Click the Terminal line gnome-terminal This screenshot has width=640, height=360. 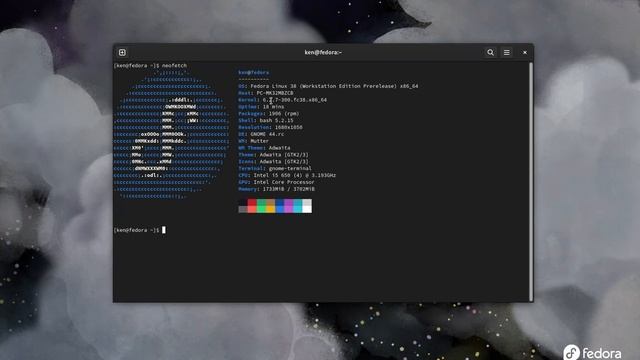tap(275, 168)
